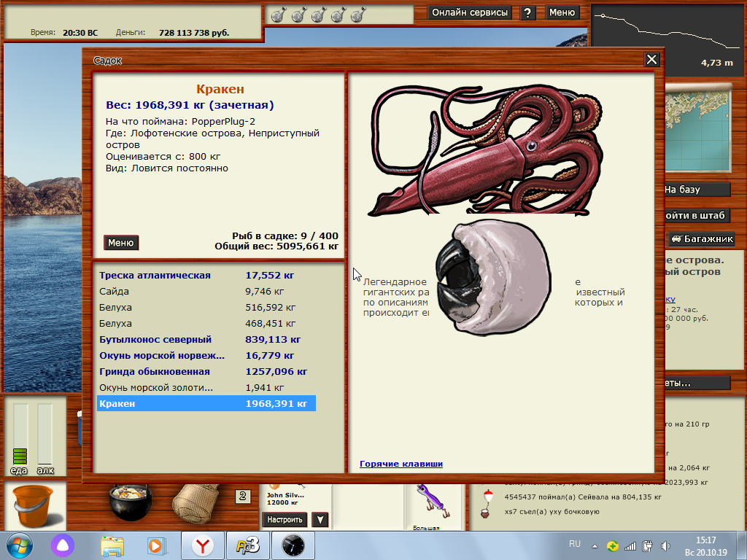Image resolution: width=747 pixels, height=560 pixels.
Task: Expand the arrow dropdown beside Настроить
Action: point(320,520)
